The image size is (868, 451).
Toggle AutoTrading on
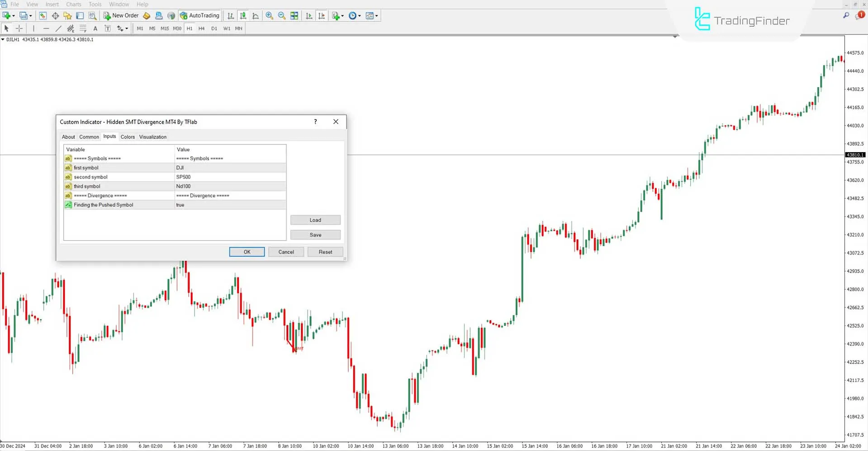(x=199, y=15)
